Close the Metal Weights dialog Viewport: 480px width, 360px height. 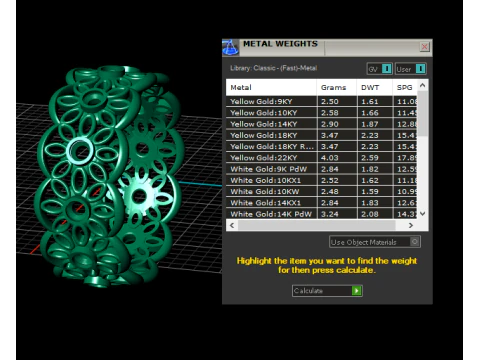click(x=424, y=47)
